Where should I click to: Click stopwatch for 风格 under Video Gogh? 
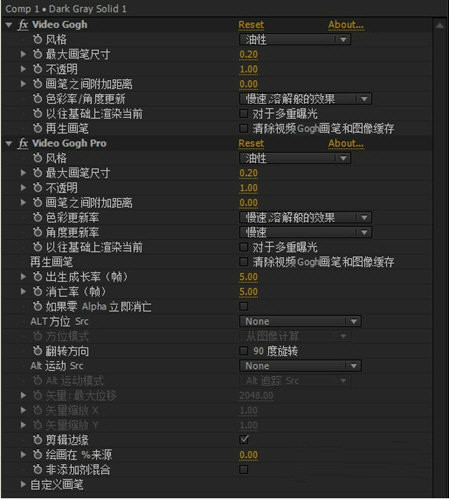(37, 39)
